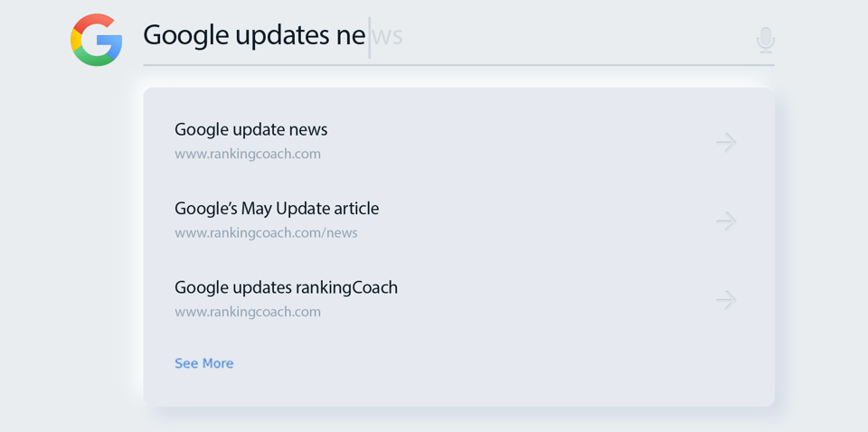Viewport: 868px width, 432px height.
Task: Select the "Google update news" suggestion title
Action: [x=250, y=129]
